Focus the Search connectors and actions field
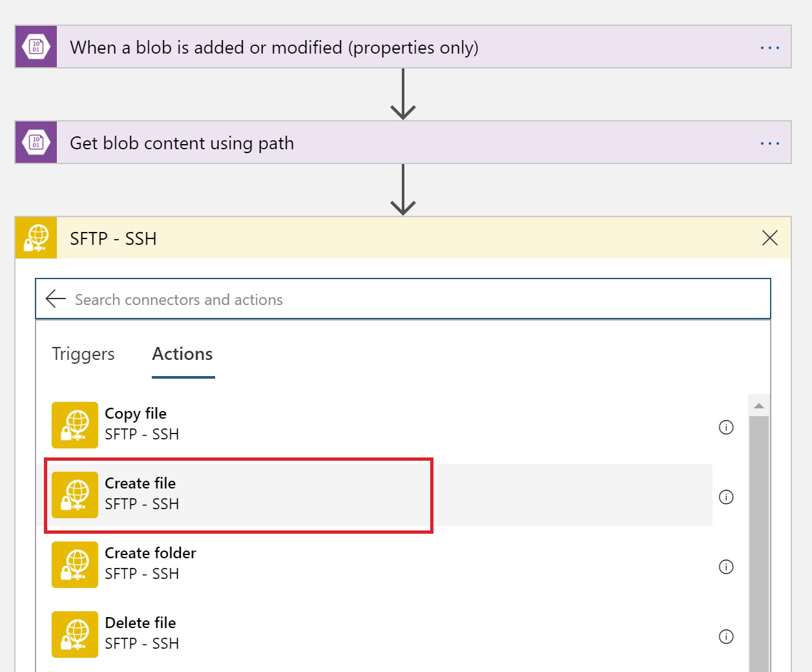The height and width of the screenshot is (672, 812). (413, 300)
